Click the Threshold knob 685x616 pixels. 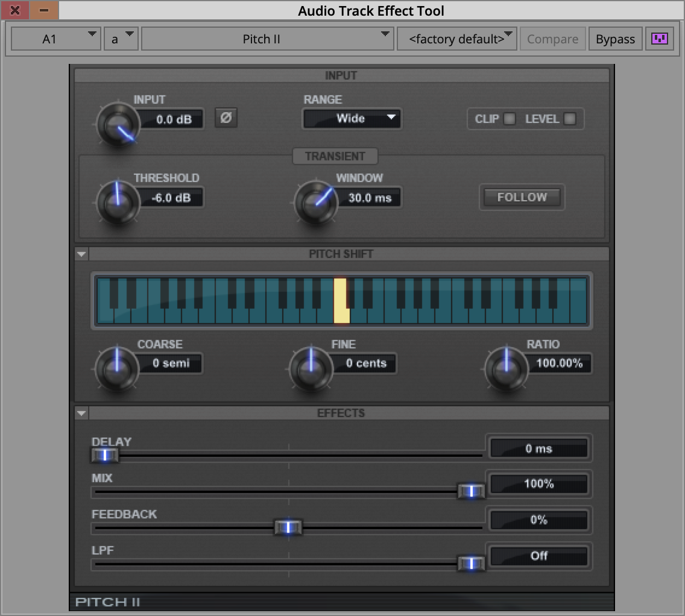coord(118,203)
